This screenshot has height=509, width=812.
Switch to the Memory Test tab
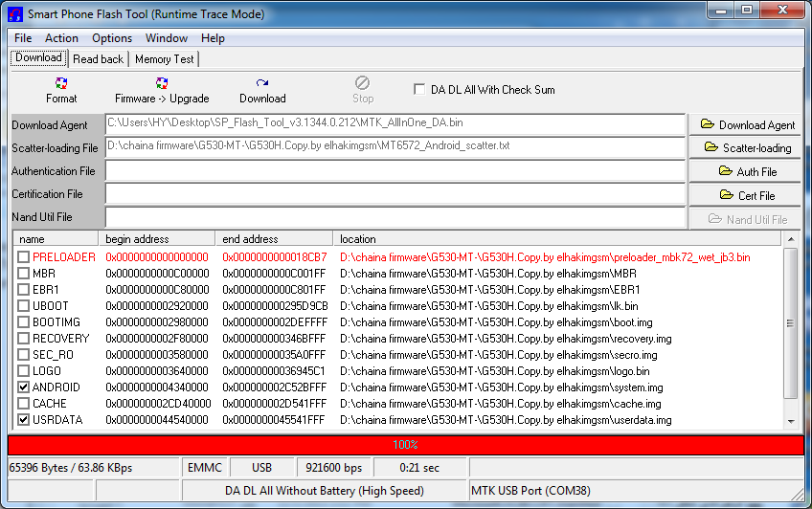click(164, 59)
